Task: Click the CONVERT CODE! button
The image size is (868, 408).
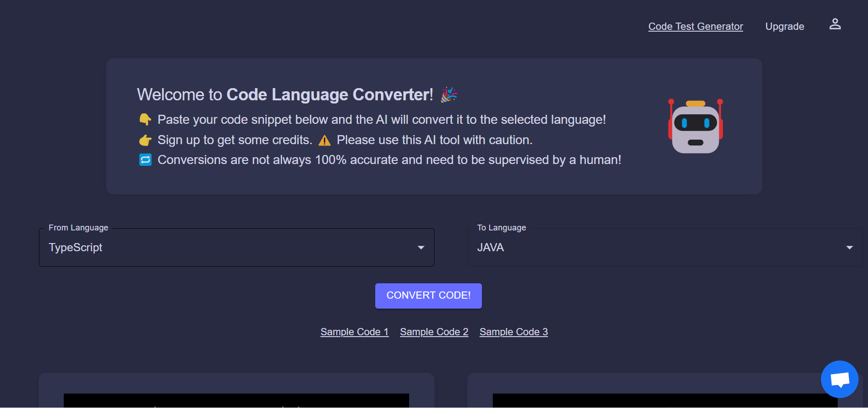Action: (429, 296)
